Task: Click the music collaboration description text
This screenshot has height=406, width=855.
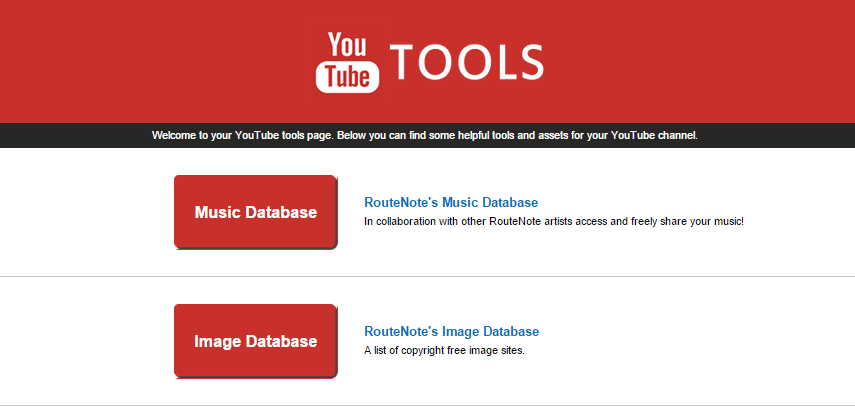Action: coord(553,220)
